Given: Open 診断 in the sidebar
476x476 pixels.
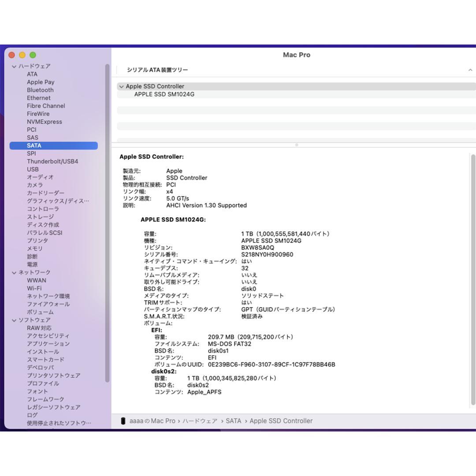Looking at the screenshot, I should click(32, 257).
